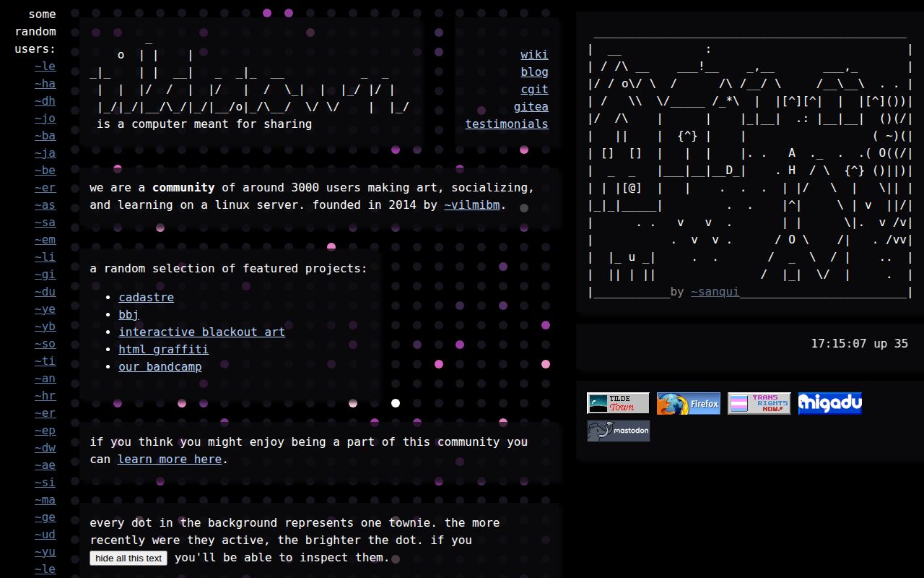Go to the blog link
The height and width of the screenshot is (578, 924).
pos(534,72)
